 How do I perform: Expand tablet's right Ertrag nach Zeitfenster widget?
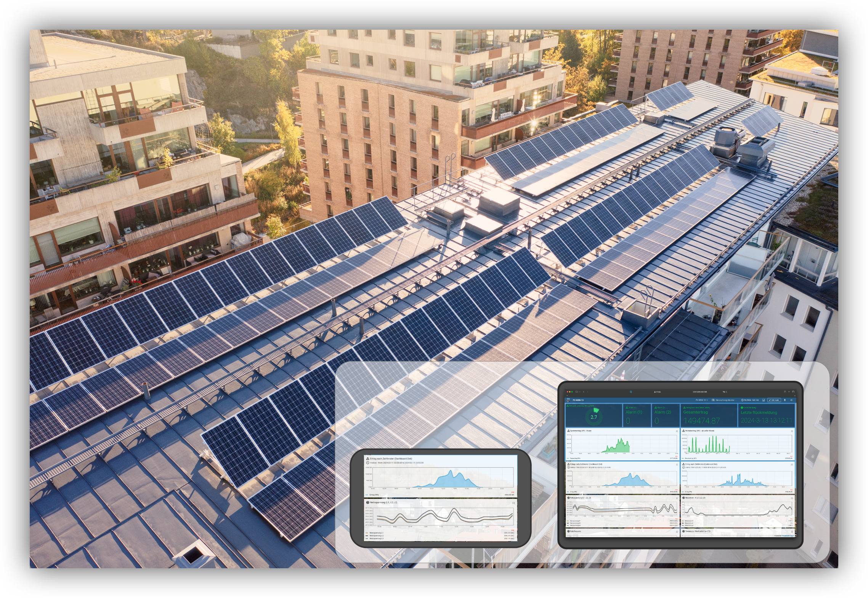[x=792, y=465]
